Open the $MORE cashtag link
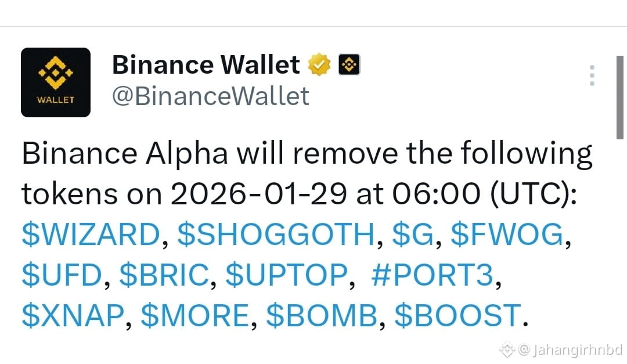 click(194, 315)
